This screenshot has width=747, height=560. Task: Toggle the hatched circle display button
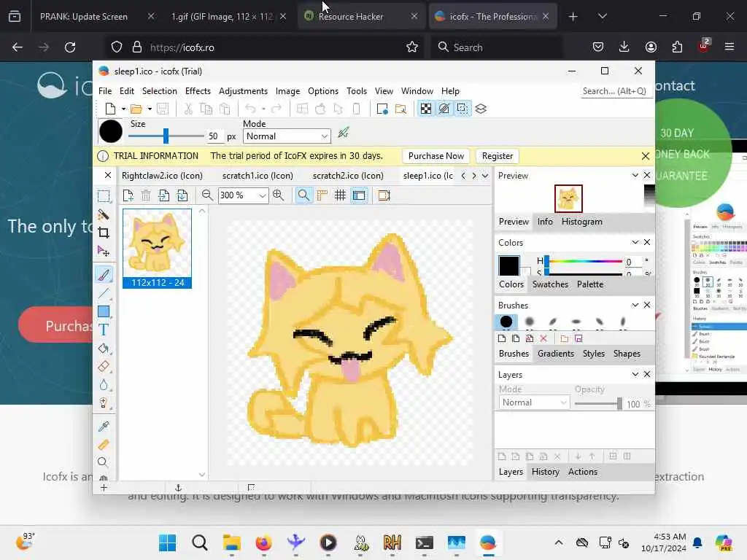point(444,109)
